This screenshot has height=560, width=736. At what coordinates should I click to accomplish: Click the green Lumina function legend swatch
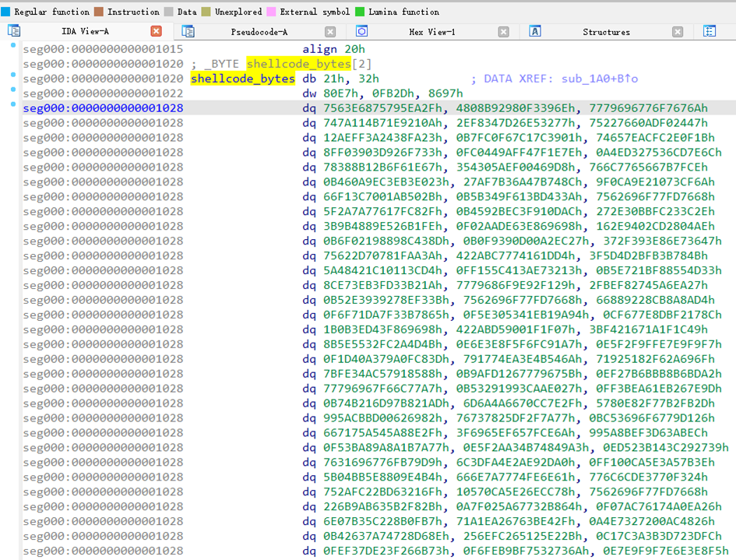click(360, 12)
